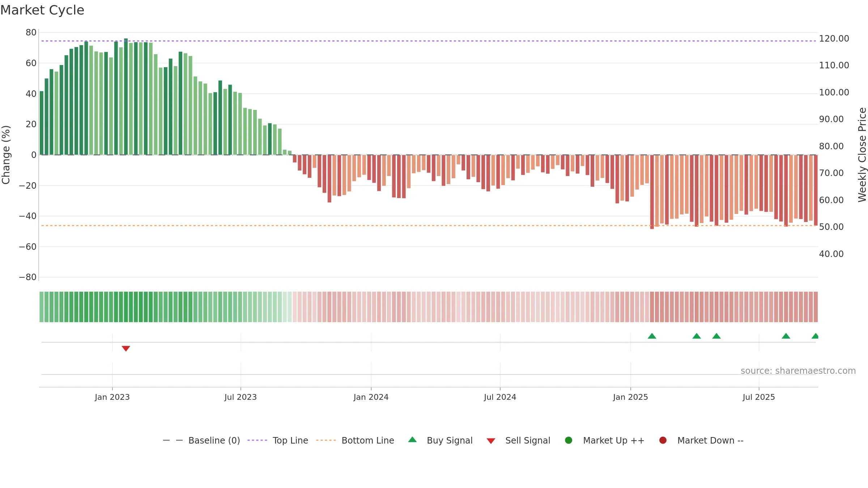Click the green Market Up circle legend icon
868x488 pixels.
click(569, 440)
